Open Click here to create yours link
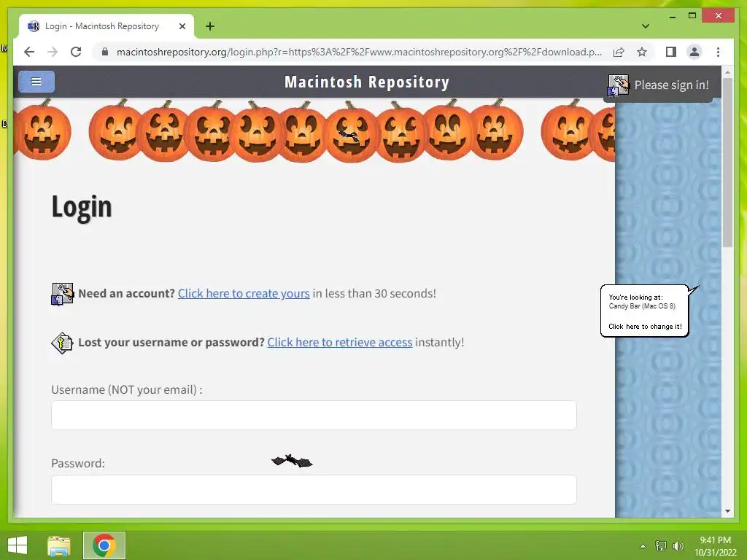This screenshot has width=747, height=560. click(244, 293)
